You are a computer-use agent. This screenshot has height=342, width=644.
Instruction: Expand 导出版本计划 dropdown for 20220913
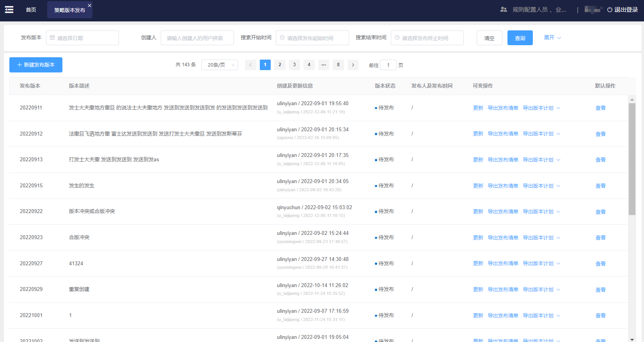click(541, 160)
